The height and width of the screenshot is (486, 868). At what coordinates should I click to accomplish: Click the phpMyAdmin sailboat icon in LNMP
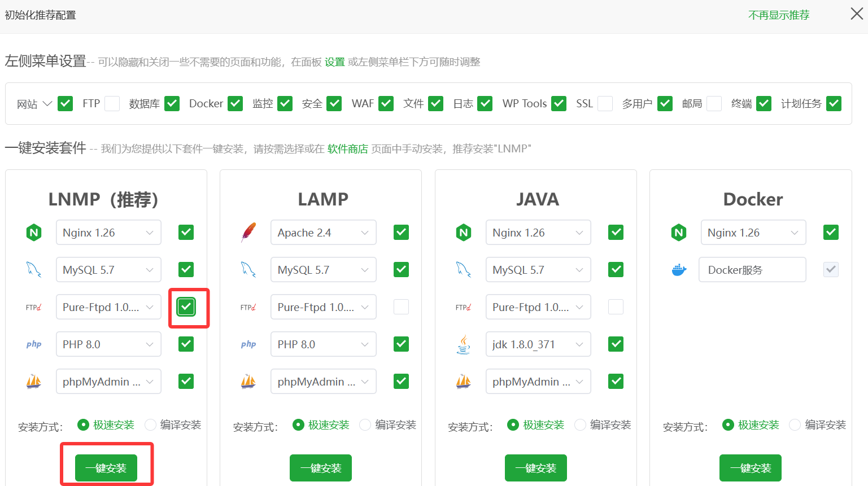[x=34, y=382]
